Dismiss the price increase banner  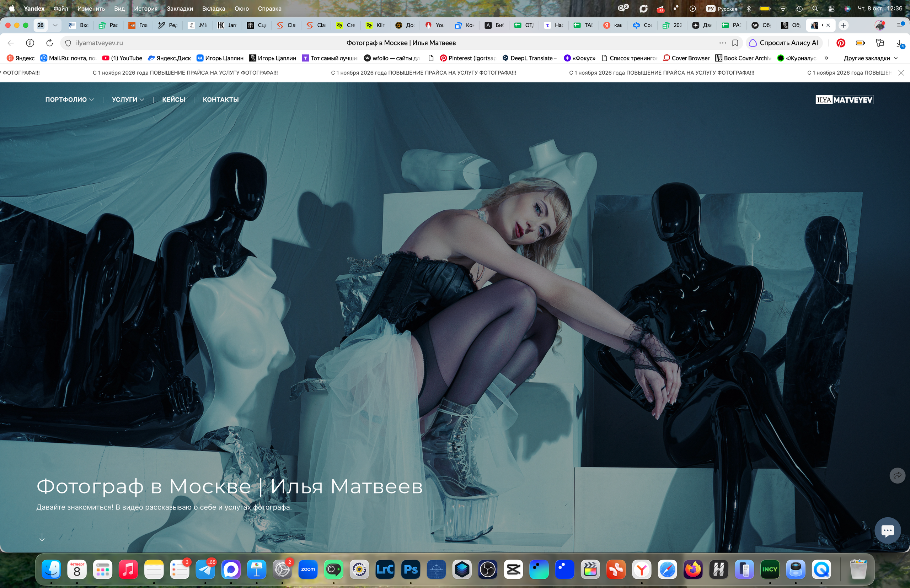901,72
